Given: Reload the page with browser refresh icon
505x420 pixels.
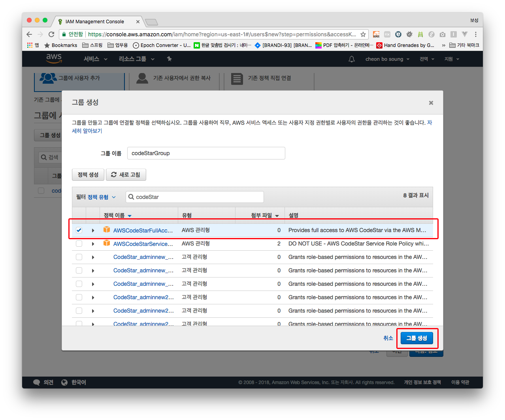Looking at the screenshot, I should [51, 34].
